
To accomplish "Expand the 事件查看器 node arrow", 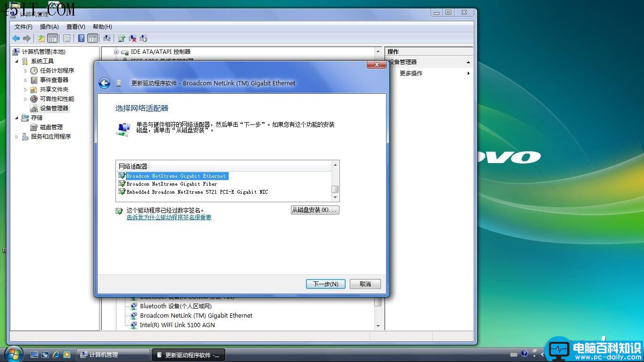I will (x=26, y=80).
